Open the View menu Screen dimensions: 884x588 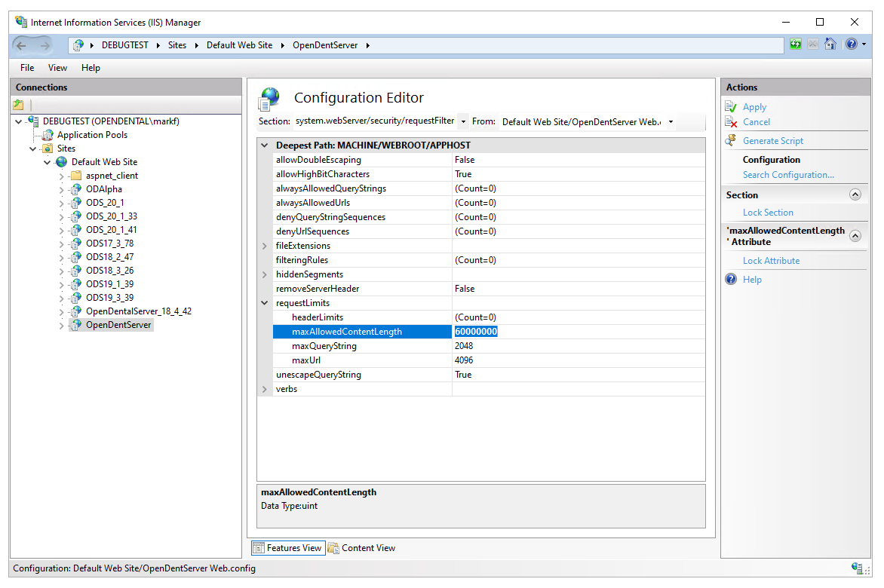58,68
